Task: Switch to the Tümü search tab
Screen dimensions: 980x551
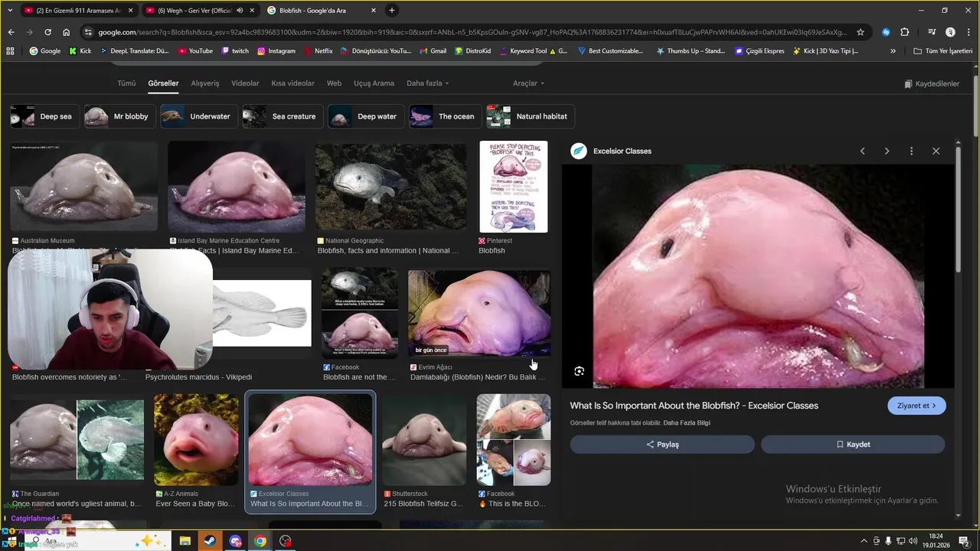Action: pos(126,83)
